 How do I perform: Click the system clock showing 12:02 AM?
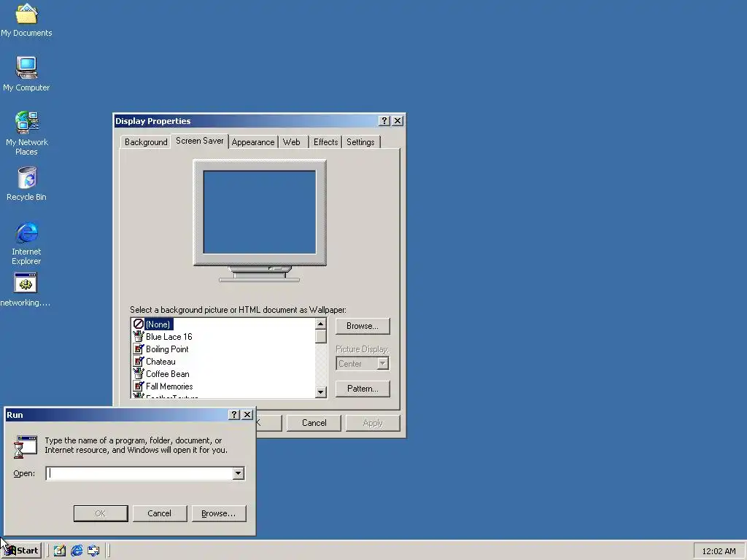tap(719, 551)
